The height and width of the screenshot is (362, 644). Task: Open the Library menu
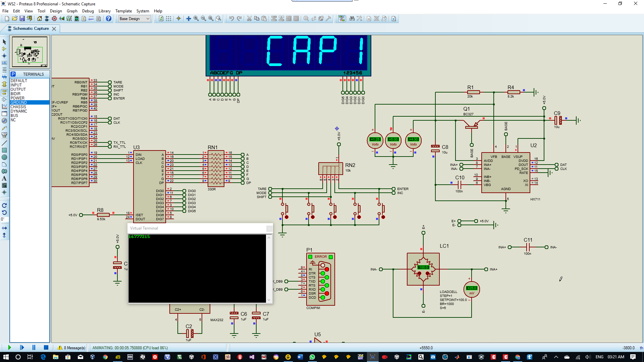pos(104,11)
